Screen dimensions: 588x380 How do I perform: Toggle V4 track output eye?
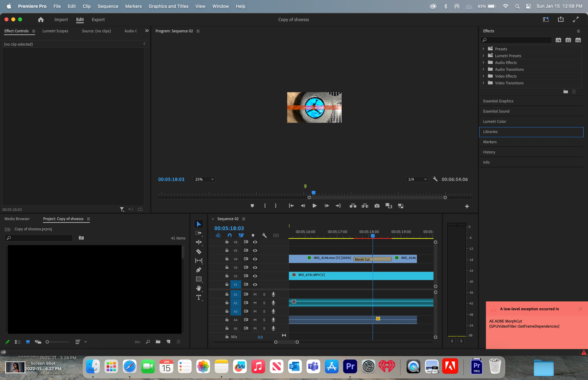coord(255,259)
